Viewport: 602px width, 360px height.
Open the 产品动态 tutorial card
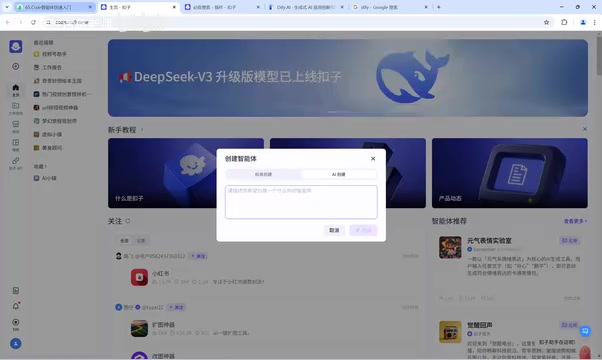pyautogui.click(x=509, y=173)
